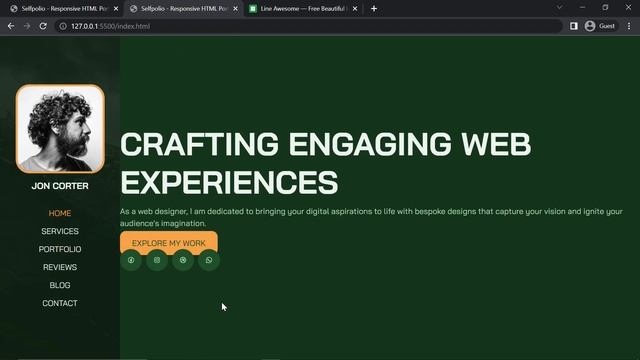
Task: Open the Dribbble social icon
Action: pos(183,260)
